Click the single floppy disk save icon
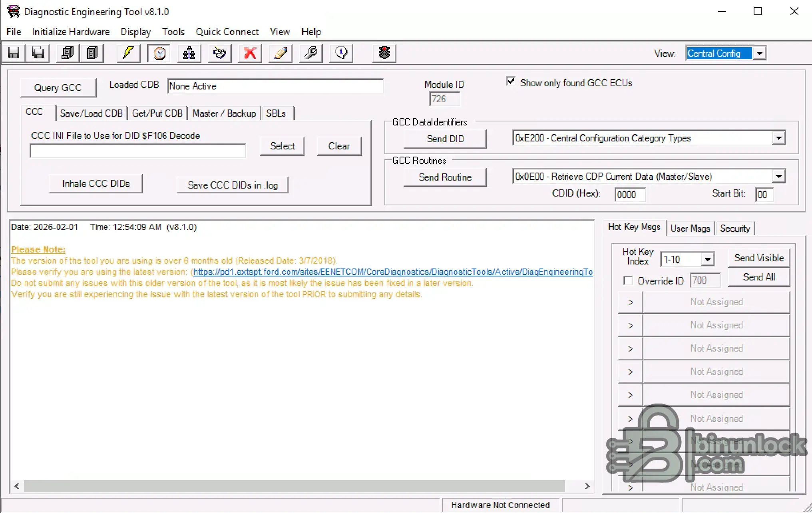Screen dimensions: 812x513 [14, 53]
